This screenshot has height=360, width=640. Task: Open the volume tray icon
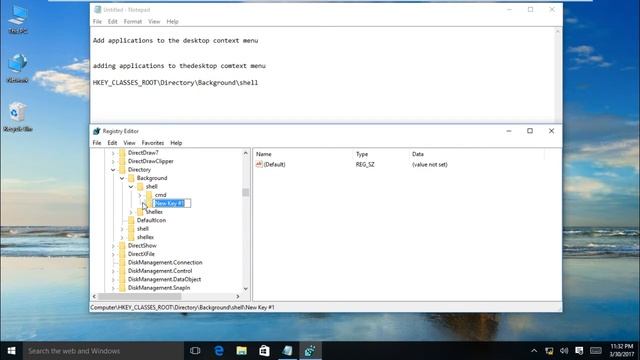pyautogui.click(x=564, y=351)
